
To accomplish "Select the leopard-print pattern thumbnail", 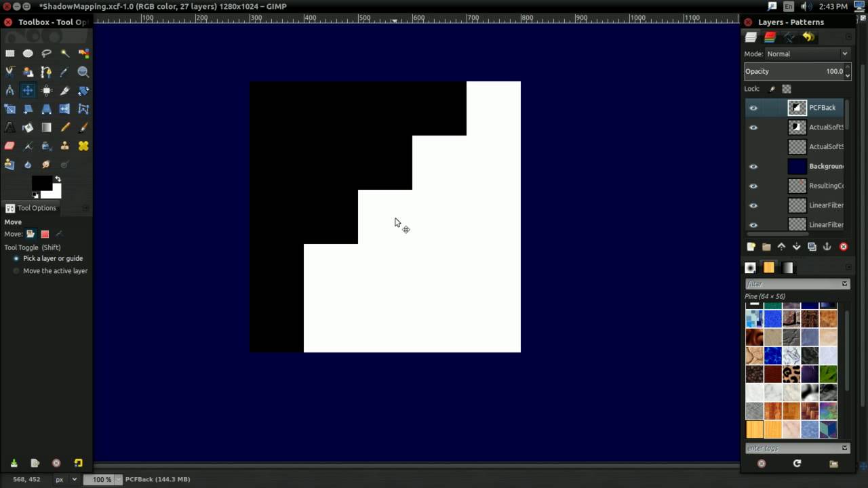I will (x=791, y=374).
